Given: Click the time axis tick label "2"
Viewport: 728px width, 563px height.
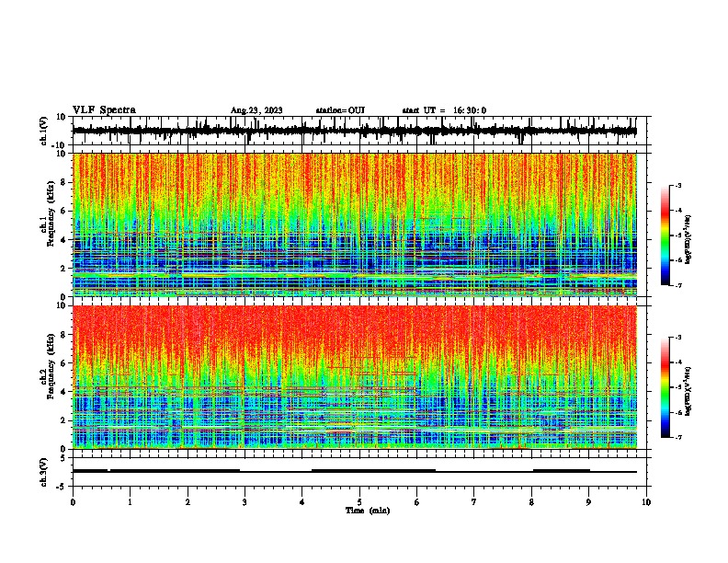Looking at the screenshot, I should point(188,502).
